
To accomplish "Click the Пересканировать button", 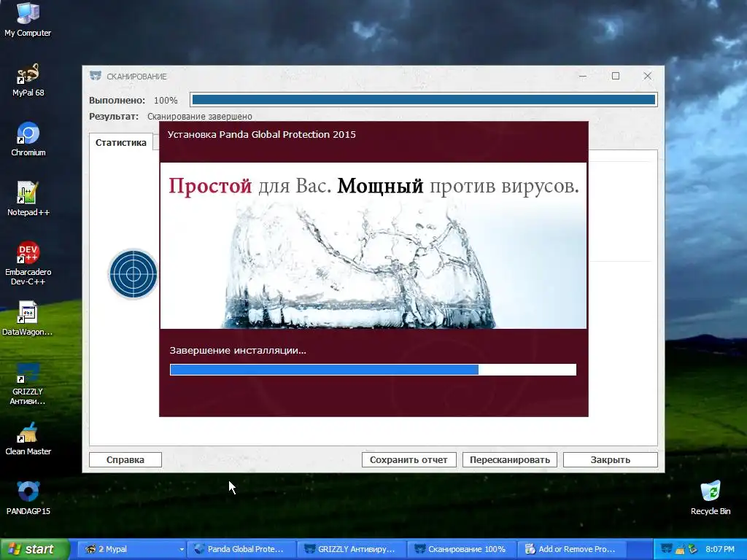I will tap(510, 459).
